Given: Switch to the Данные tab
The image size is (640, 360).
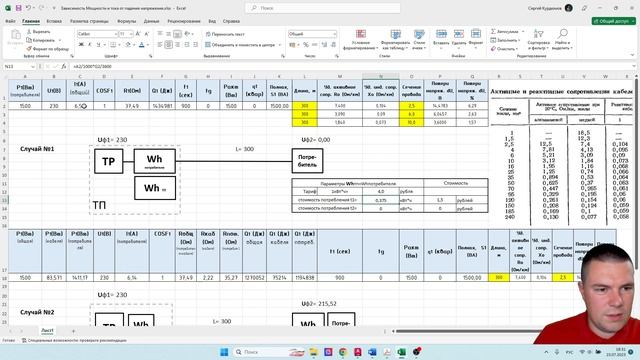Looking at the screenshot, I should click(151, 21).
